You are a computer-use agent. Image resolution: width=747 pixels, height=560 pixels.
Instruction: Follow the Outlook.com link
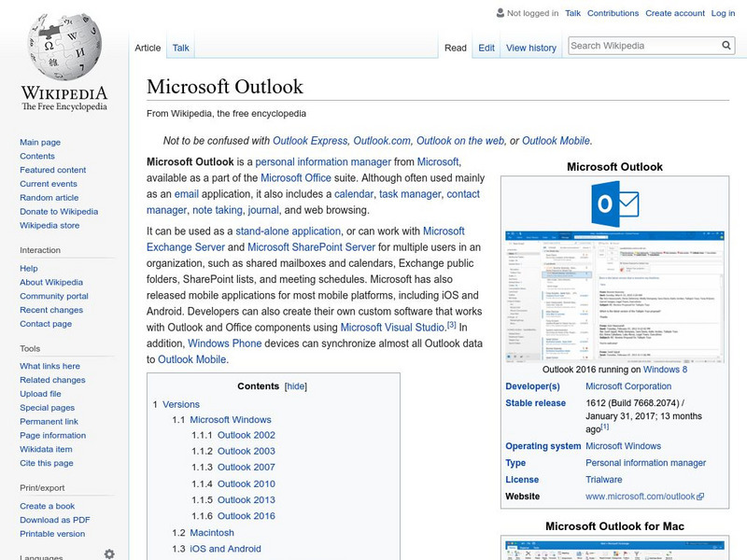coord(382,141)
